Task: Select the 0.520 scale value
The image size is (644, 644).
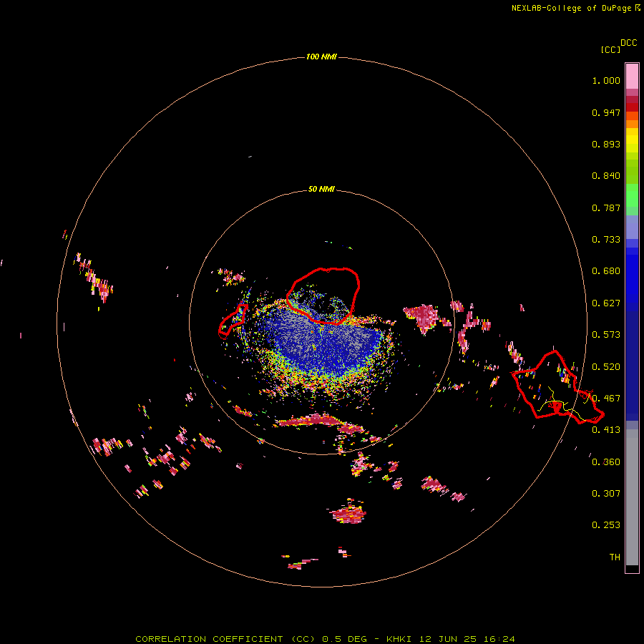Action: pos(606,367)
